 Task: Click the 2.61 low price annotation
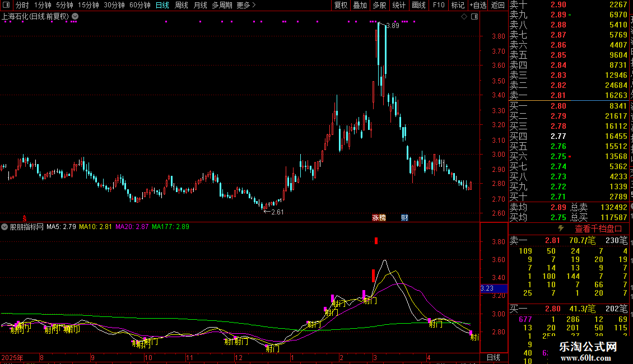pos(277,212)
